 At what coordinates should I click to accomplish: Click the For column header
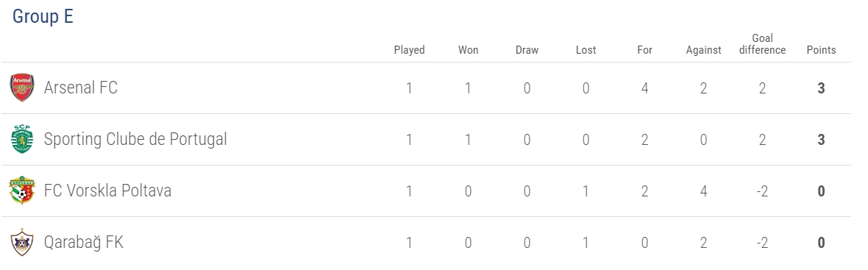click(644, 50)
